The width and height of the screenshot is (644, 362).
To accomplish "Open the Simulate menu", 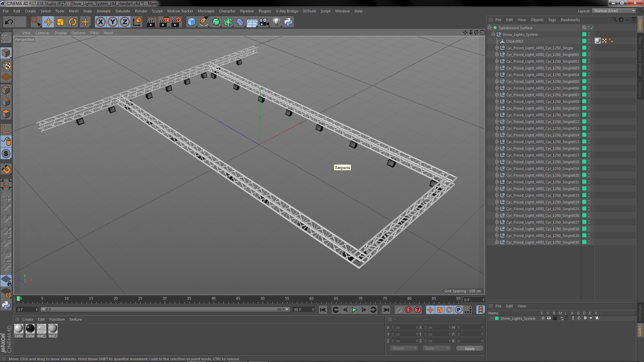I will [123, 11].
